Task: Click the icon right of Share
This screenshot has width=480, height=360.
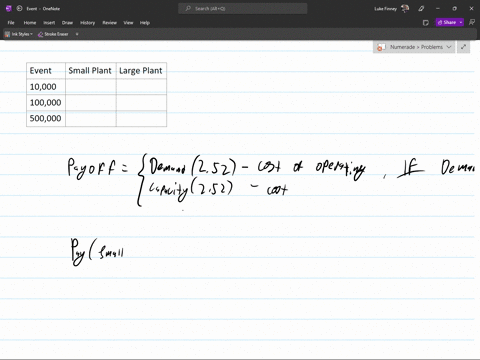Action: point(472,22)
